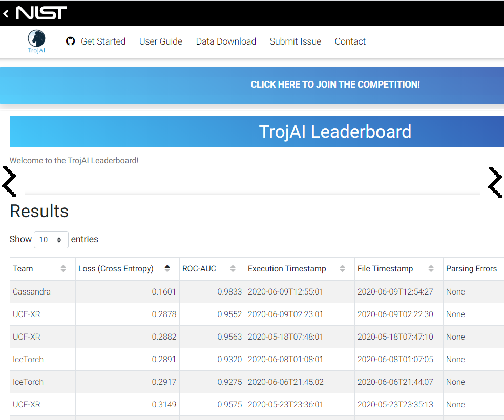This screenshot has width=504, height=420.
Task: Select ROC-AUC value 0.9563
Action: (x=229, y=337)
